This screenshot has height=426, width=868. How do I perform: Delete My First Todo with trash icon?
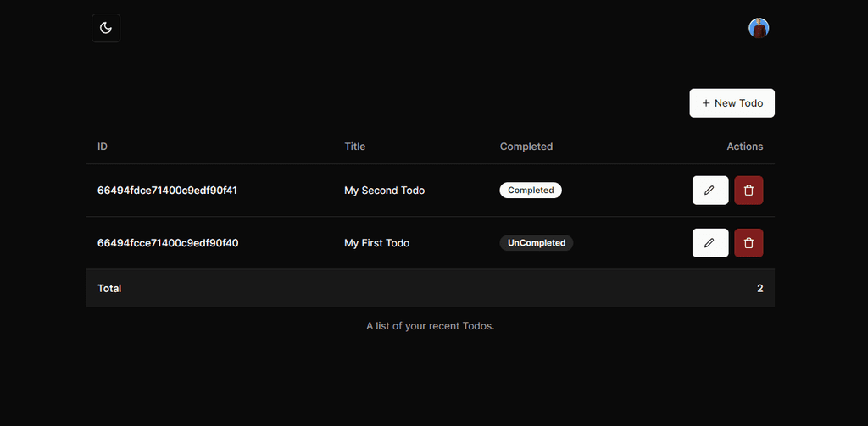tap(748, 243)
